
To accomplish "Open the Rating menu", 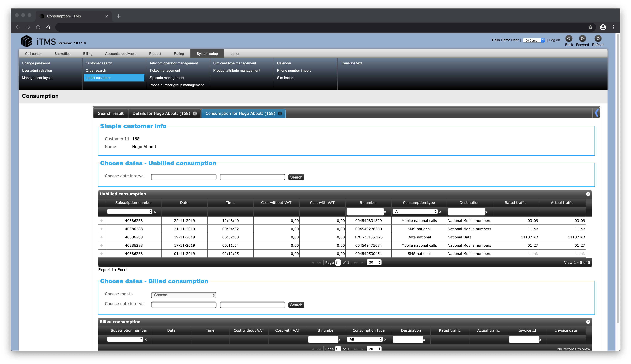I will pyautogui.click(x=179, y=54).
